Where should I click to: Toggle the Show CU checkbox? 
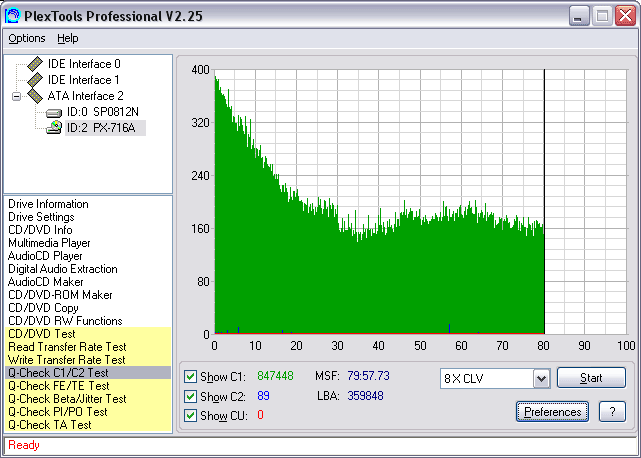coord(190,415)
